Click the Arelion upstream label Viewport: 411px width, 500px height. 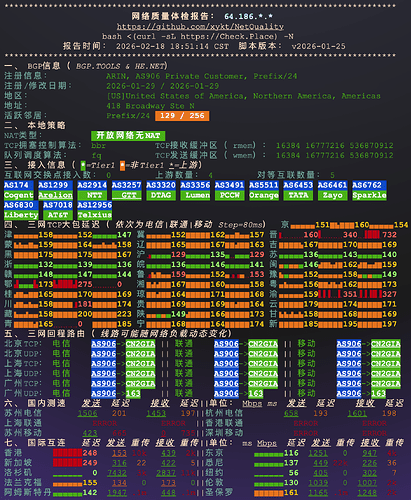[x=55, y=195]
